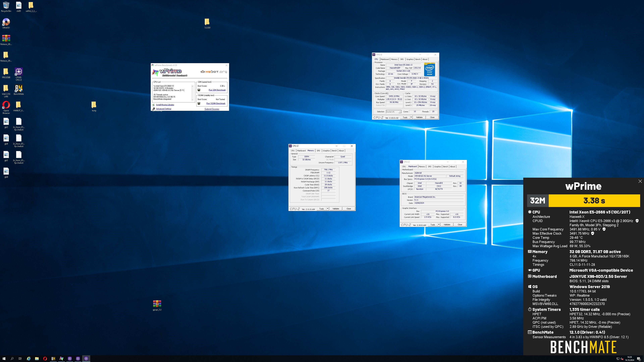Expand Tools dropdown arrow in CPU-Z Memory window
The image size is (644, 362).
[328, 209]
